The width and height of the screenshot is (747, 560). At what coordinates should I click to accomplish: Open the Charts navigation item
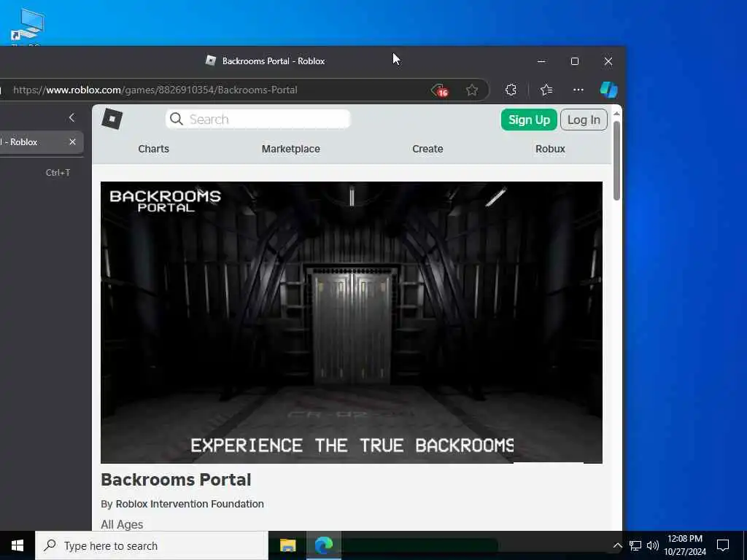click(x=153, y=149)
